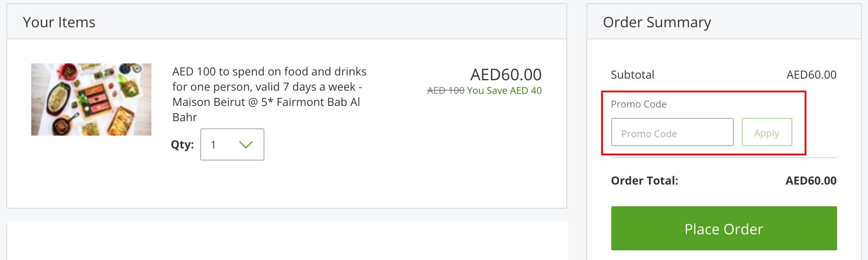Click the "Promo Code" label above the field

(x=638, y=104)
